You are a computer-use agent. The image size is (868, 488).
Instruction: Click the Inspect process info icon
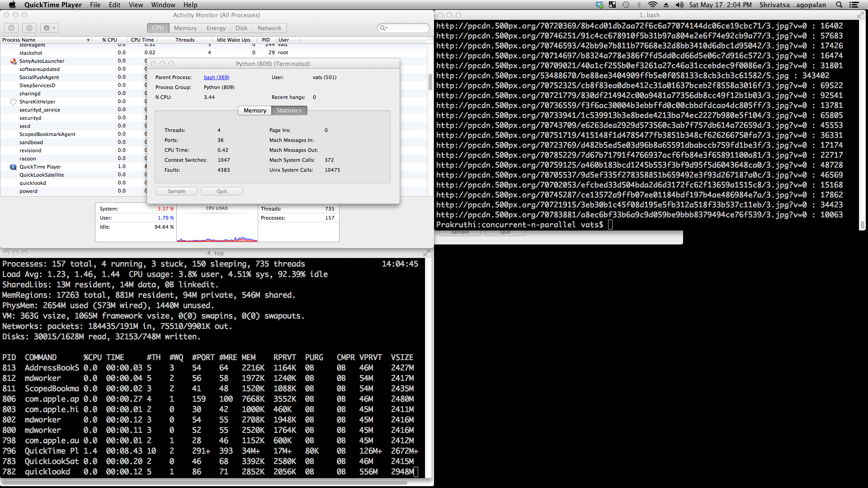(29, 28)
